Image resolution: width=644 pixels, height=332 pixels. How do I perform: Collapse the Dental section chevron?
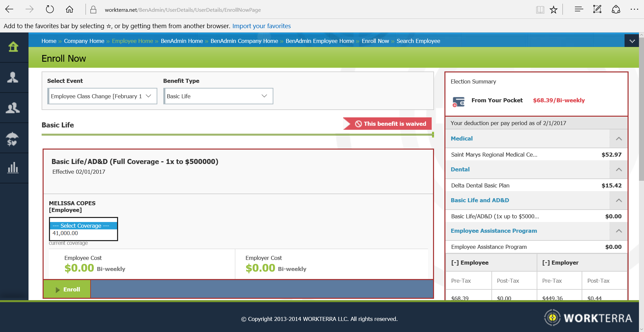click(619, 169)
